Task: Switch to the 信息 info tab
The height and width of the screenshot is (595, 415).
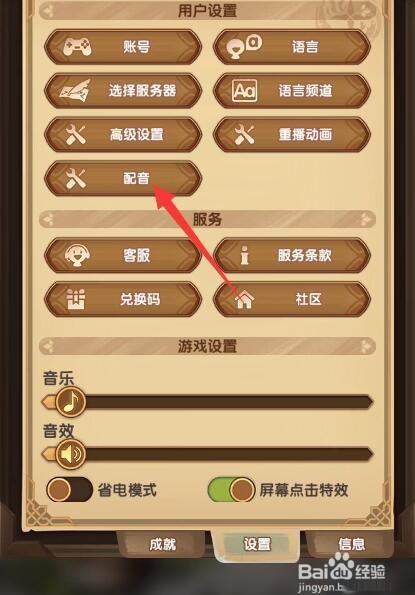Action: [x=351, y=545]
